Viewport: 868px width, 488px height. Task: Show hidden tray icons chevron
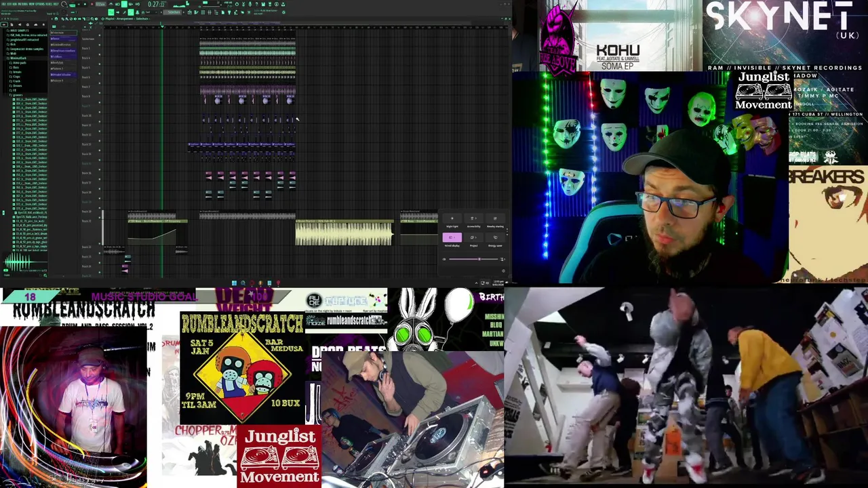pos(476,283)
